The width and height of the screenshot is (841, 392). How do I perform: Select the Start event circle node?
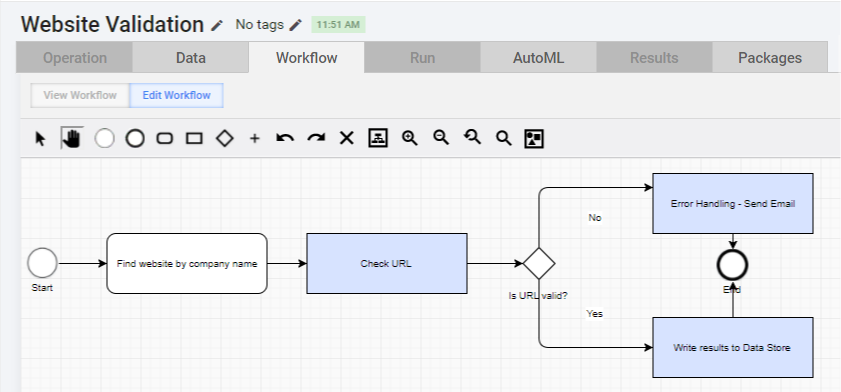pyautogui.click(x=42, y=263)
